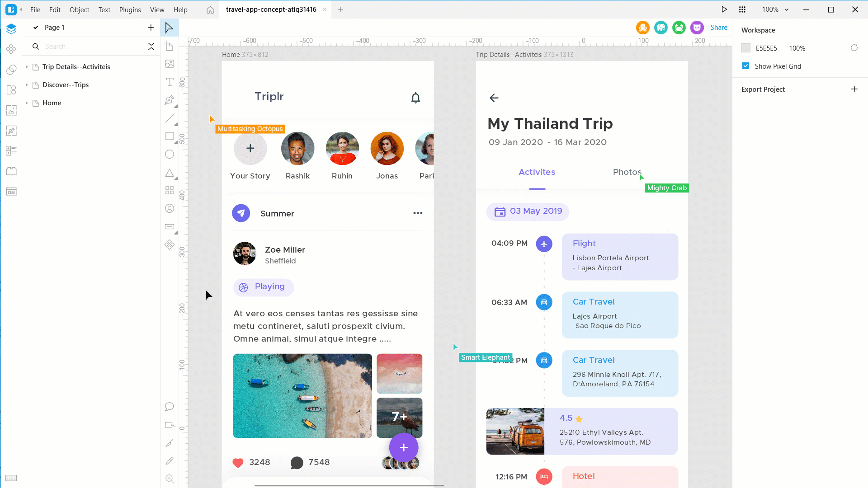Toggle Page 1 visibility
The image size is (868, 488).
coord(36,28)
